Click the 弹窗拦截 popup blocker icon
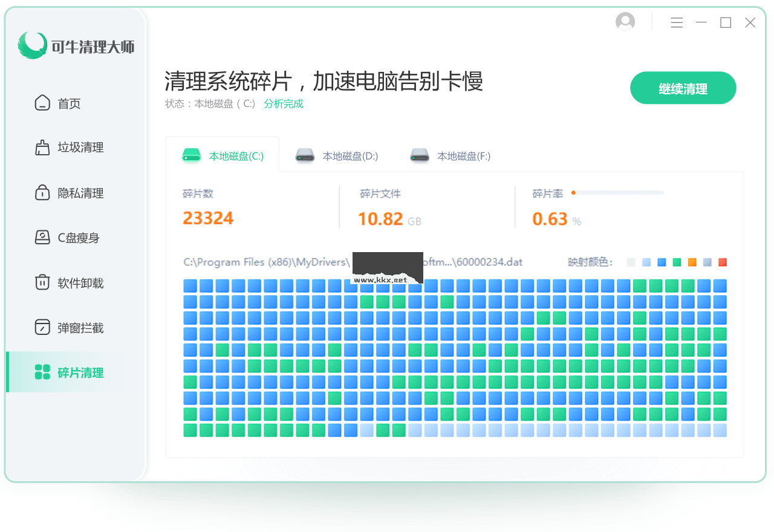 click(42, 327)
